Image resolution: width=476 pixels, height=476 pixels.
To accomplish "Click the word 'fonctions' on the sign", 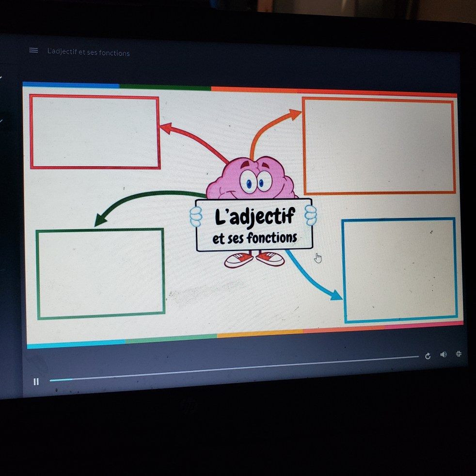I will [271, 238].
